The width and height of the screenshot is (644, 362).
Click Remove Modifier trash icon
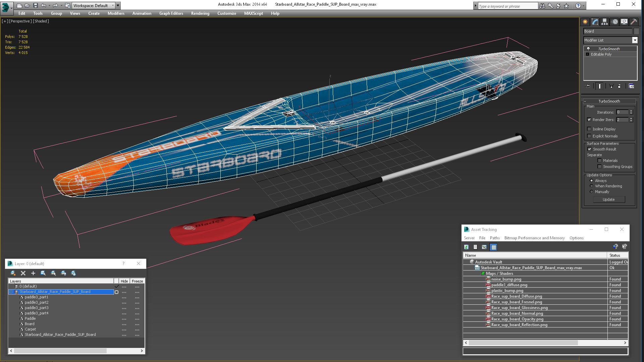pos(620,86)
